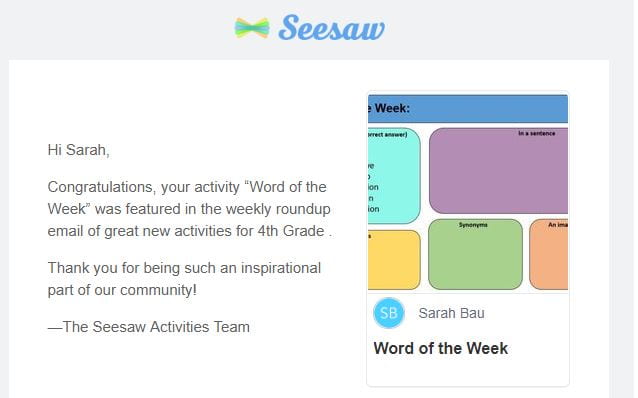Screen dimensions: 638x398
Task: Select the Thank you for being inspirational paragraph
Action: click(x=184, y=279)
